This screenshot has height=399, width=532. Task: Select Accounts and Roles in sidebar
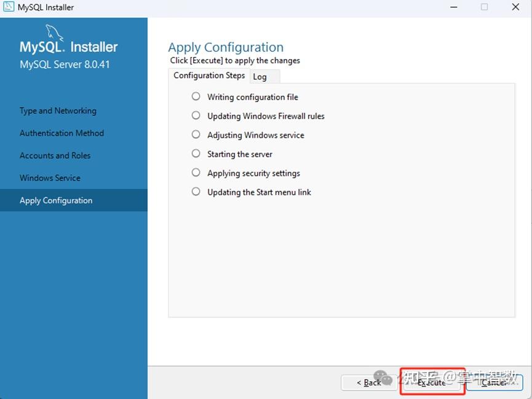coord(55,156)
